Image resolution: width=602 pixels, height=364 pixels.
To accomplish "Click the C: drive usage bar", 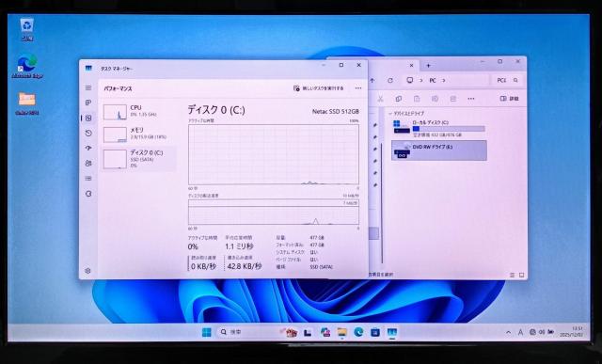I will point(449,129).
